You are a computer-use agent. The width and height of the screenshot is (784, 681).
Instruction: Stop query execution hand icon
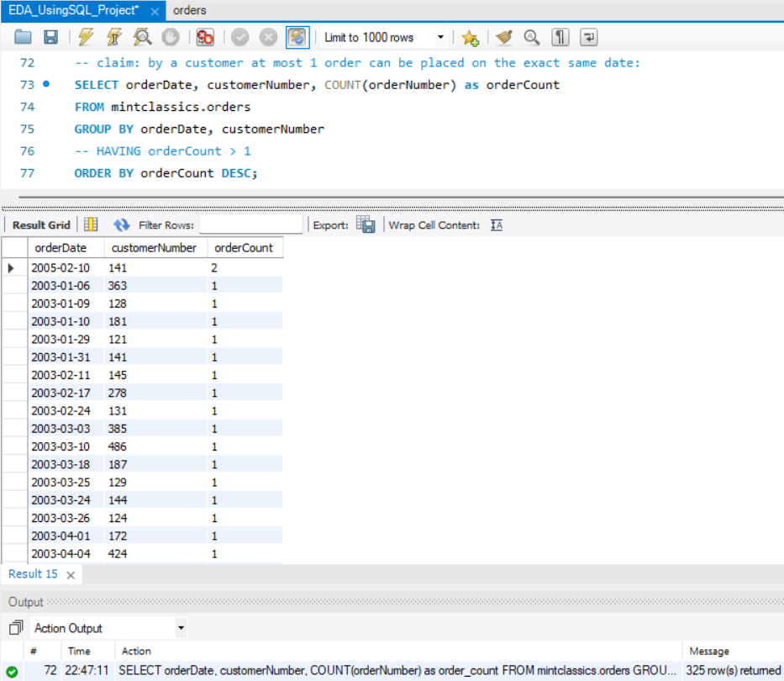(171, 38)
